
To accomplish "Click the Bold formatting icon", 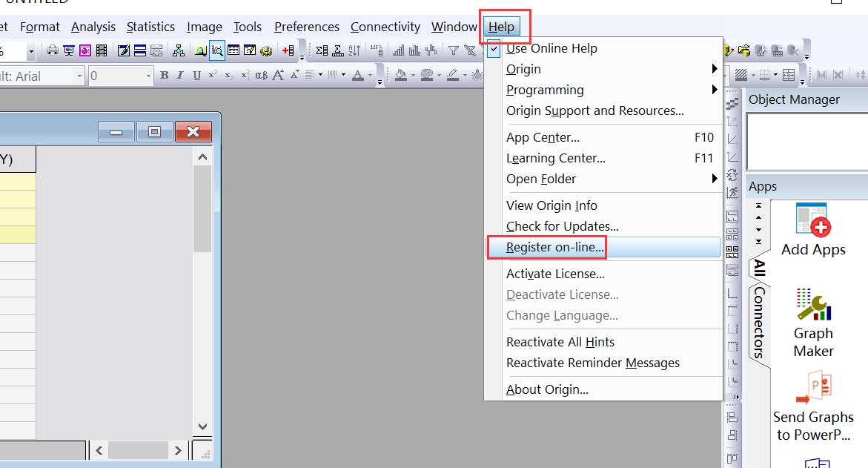I will (165, 76).
